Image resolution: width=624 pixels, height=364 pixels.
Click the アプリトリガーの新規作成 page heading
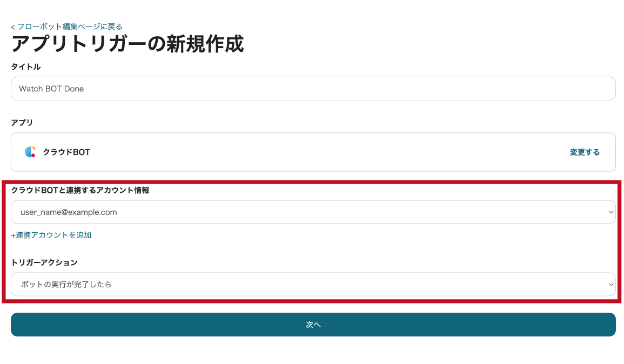tap(128, 44)
